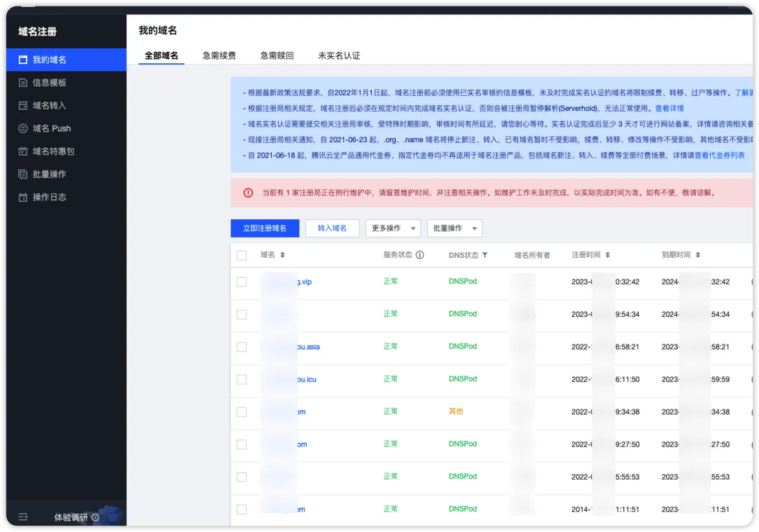Open 查看详情 link in notice
The image size is (759, 532).
click(x=669, y=108)
